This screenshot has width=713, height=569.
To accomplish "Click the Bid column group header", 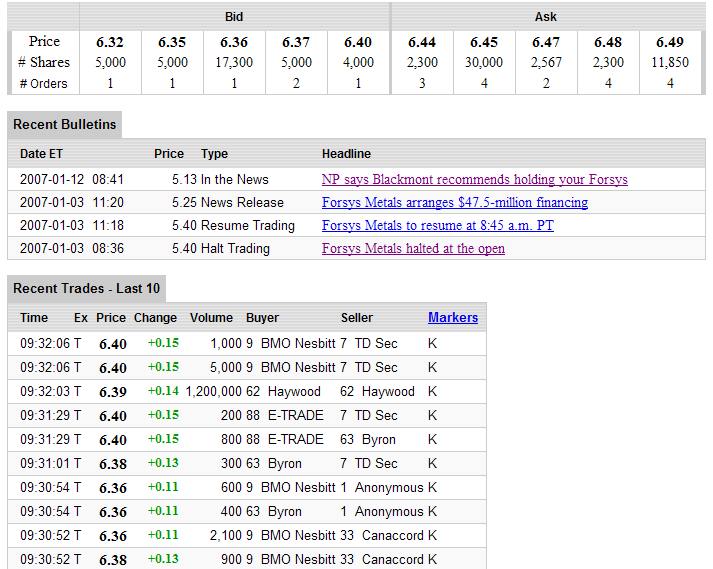I will [x=234, y=17].
